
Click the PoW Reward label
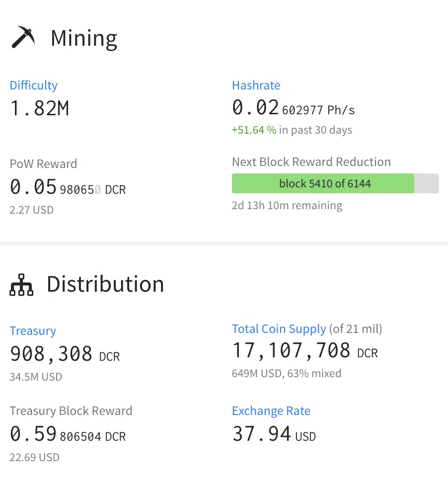pos(43,164)
